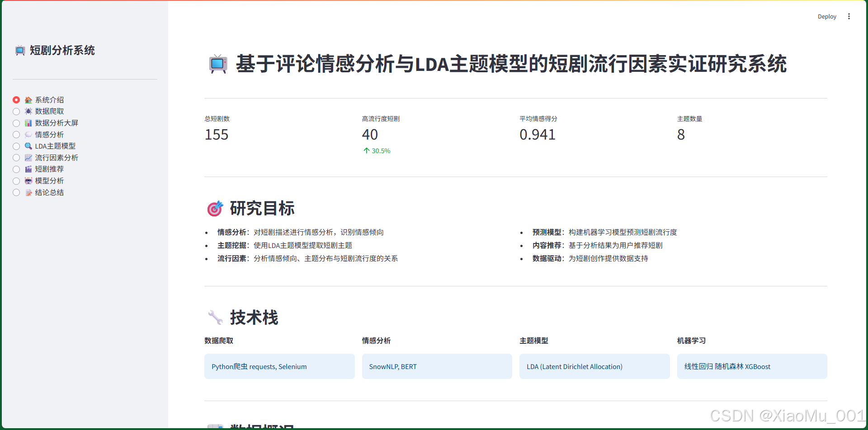This screenshot has width=868, height=430.
Task: Select the 数据爬取 radio option
Action: [x=16, y=112]
